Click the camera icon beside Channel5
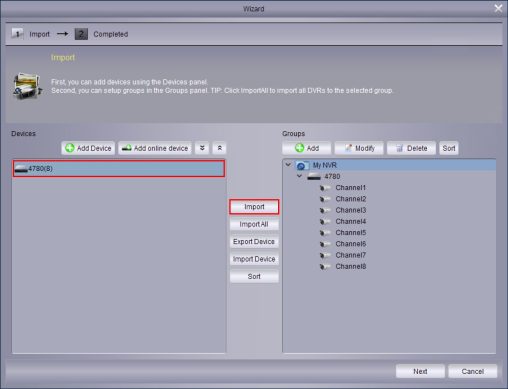508x389 pixels. [x=325, y=233]
